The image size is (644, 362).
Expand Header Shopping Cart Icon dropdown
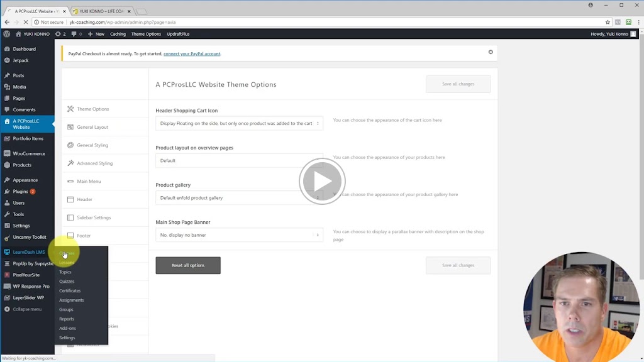(240, 124)
